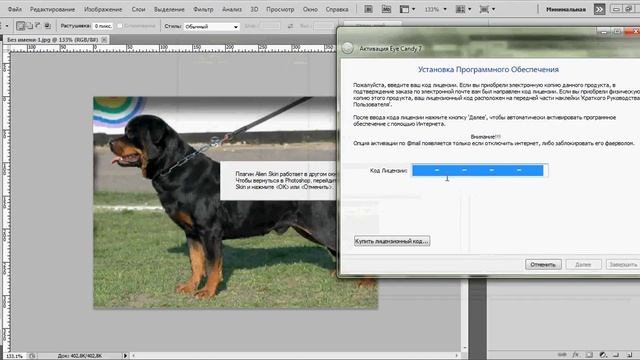
Task: Select the Add to selection mode icon
Action: coord(29,26)
